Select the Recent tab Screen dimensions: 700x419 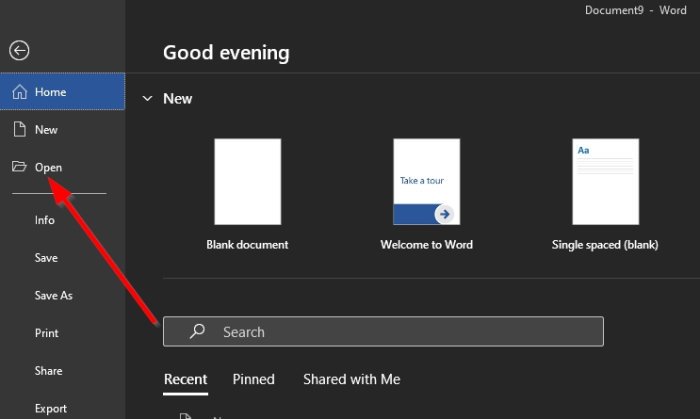pos(185,379)
